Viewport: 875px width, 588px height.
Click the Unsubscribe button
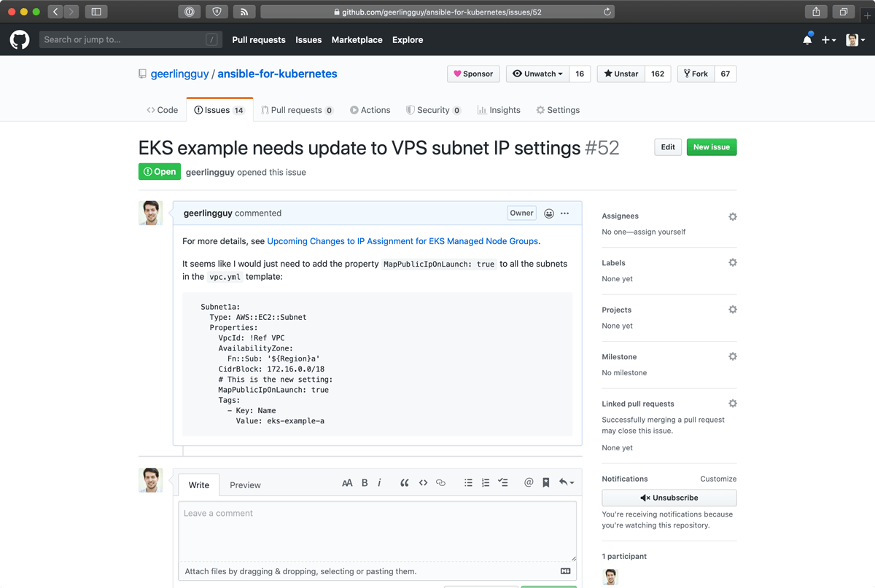pyautogui.click(x=669, y=498)
